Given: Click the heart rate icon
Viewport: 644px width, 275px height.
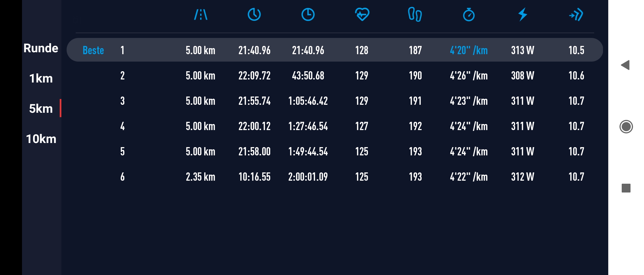Looking at the screenshot, I should [362, 15].
